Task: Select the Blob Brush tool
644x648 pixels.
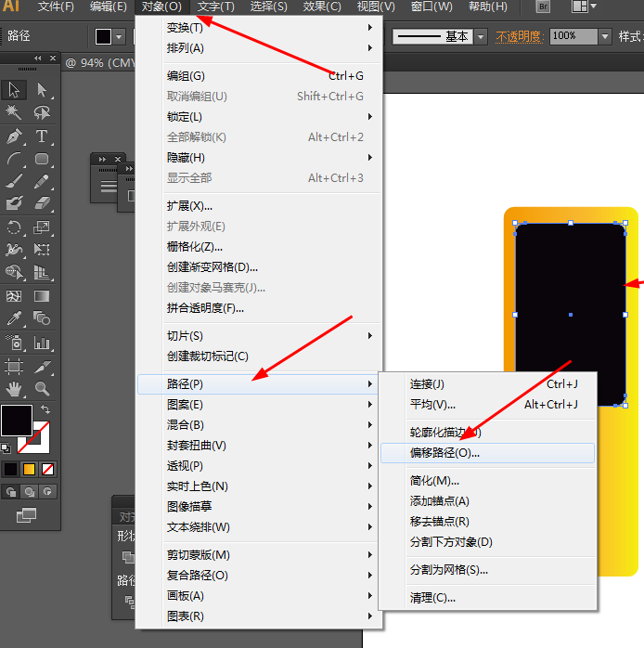Action: [x=14, y=203]
